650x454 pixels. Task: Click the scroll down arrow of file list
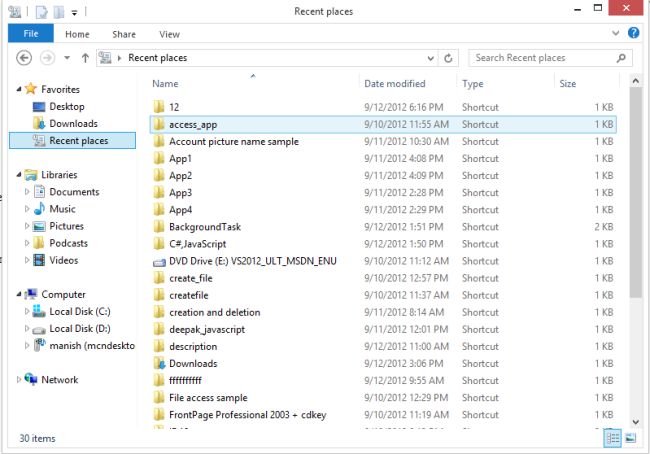[x=635, y=422]
